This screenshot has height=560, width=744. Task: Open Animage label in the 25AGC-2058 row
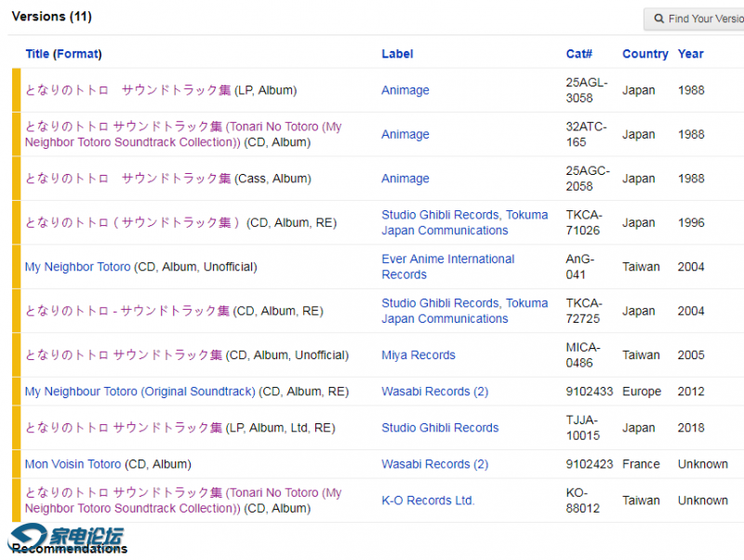405,179
